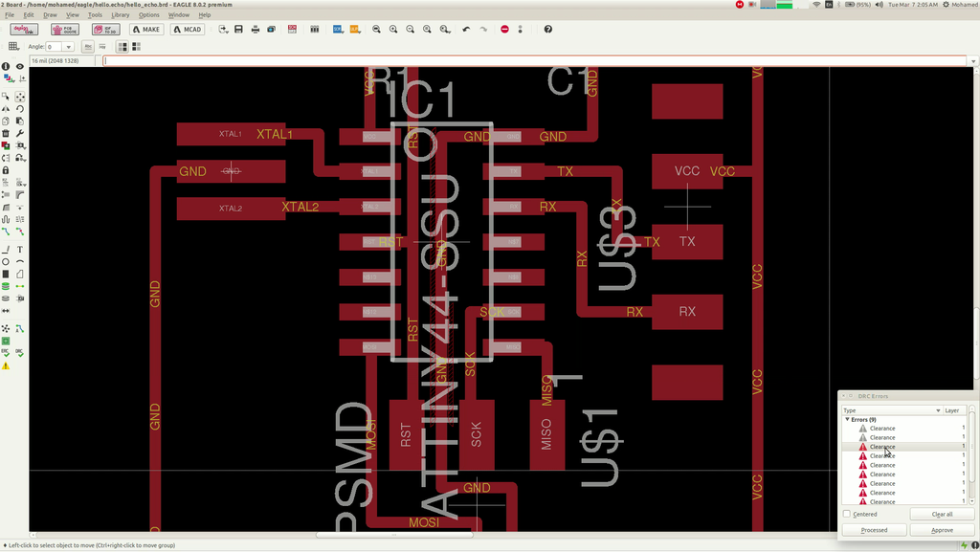The image size is (980, 552).
Task: Click the Info tool icon
Action: [6, 66]
